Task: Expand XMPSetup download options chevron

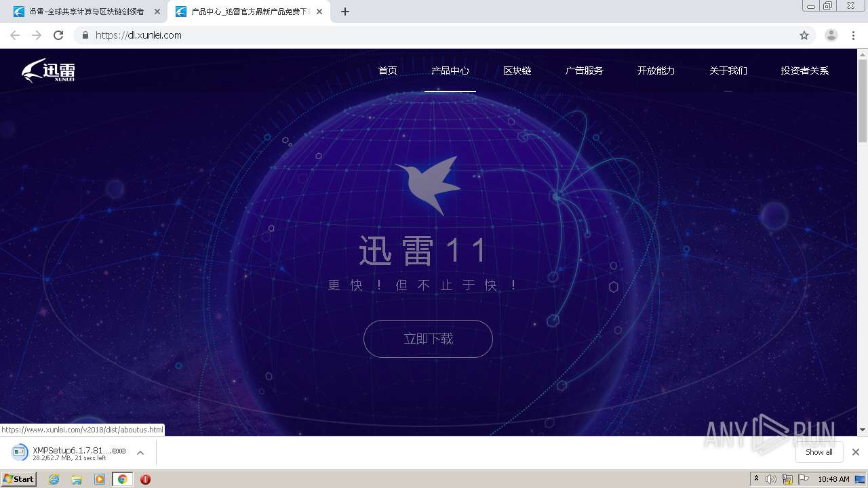Action: pos(140,453)
